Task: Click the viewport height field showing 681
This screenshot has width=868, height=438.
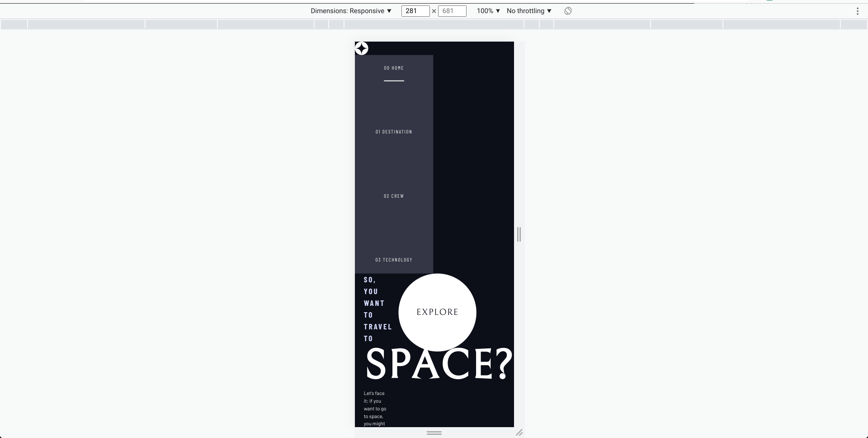Action: [x=452, y=11]
